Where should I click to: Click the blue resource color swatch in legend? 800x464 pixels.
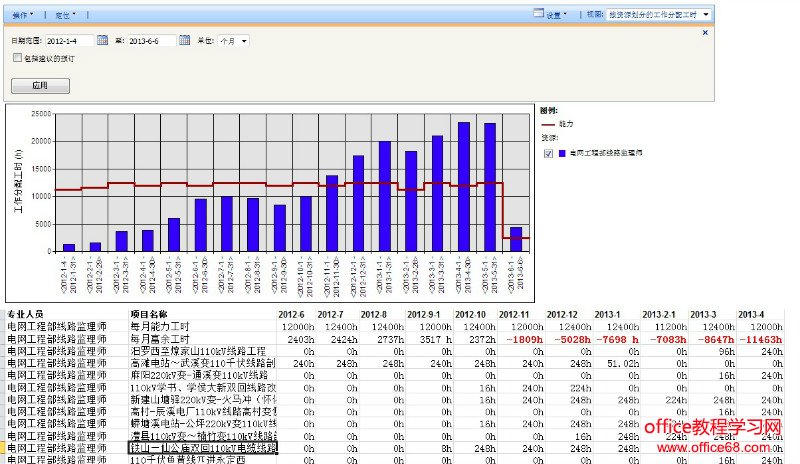coord(563,153)
